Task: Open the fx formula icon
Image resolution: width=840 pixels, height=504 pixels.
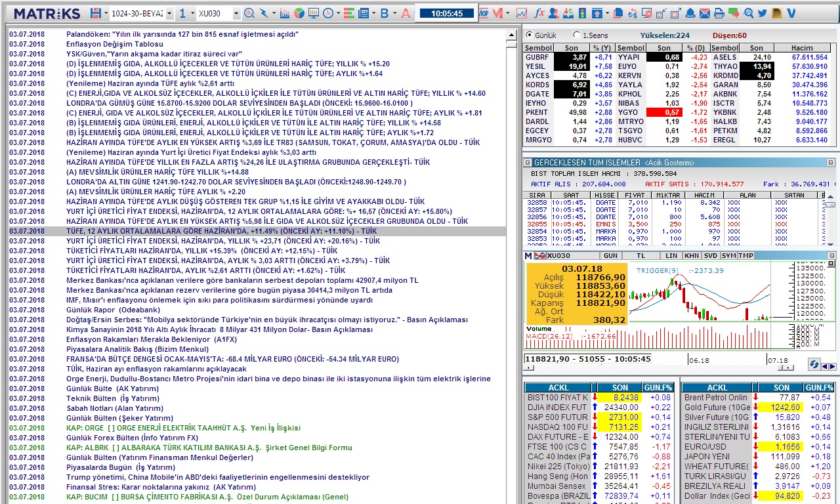Action: [539, 13]
